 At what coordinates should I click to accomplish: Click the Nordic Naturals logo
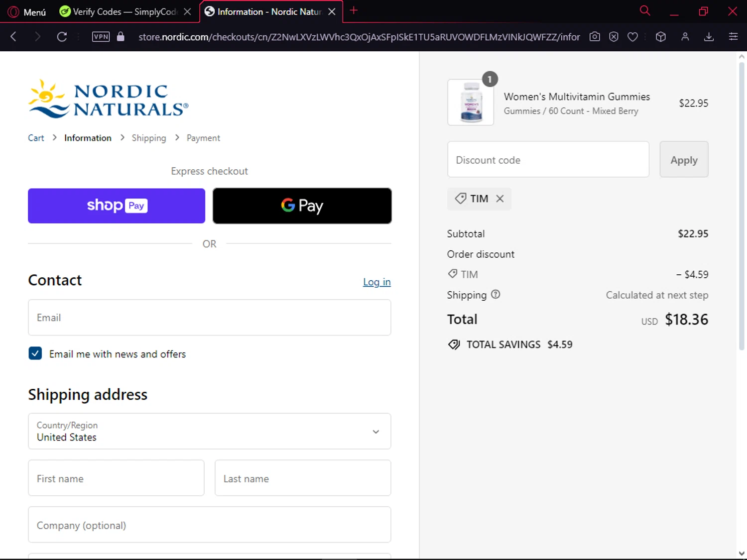[108, 99]
